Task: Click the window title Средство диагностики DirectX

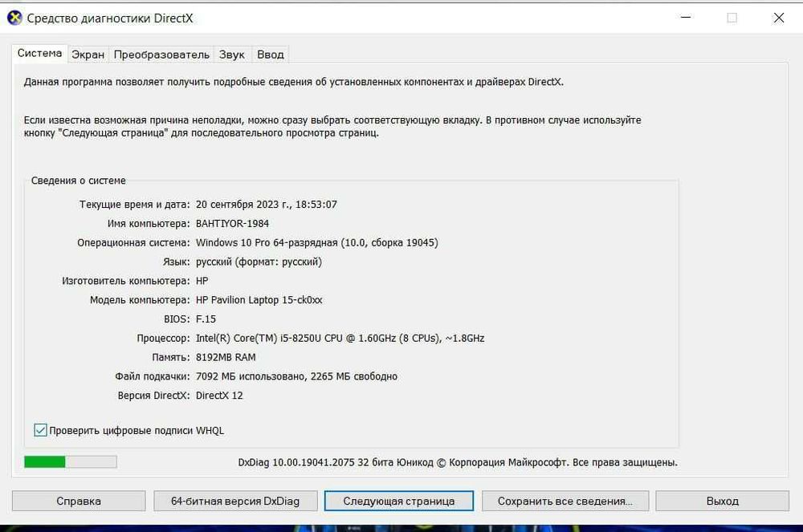Action: 109,18
